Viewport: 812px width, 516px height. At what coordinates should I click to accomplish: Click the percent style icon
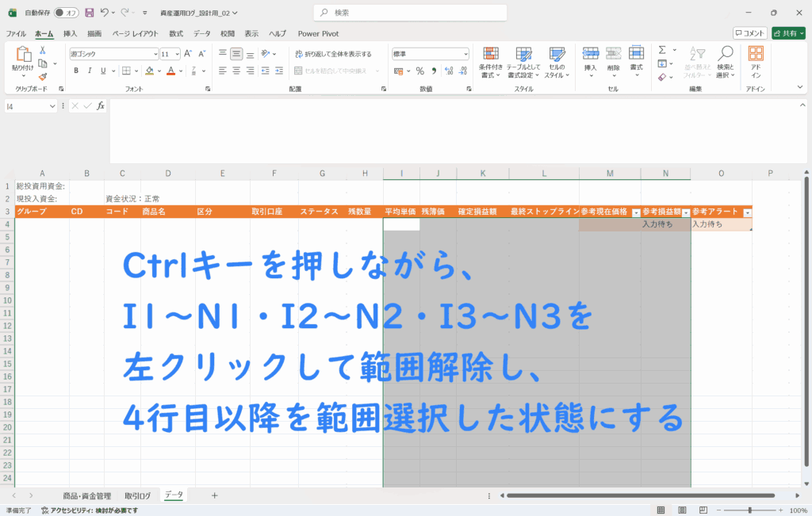pos(420,71)
